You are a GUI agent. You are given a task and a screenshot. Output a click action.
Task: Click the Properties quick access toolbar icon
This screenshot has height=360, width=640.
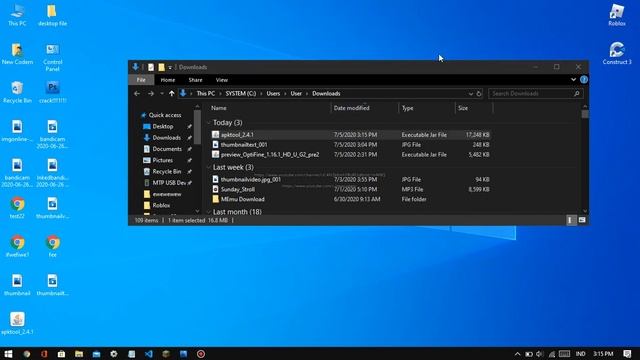pos(151,67)
